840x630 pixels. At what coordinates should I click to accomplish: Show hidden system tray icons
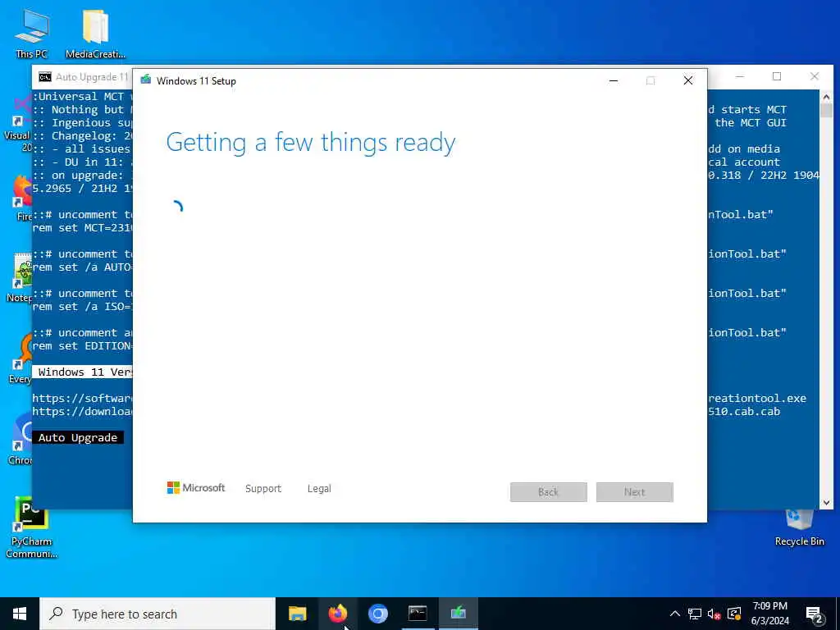(675, 614)
